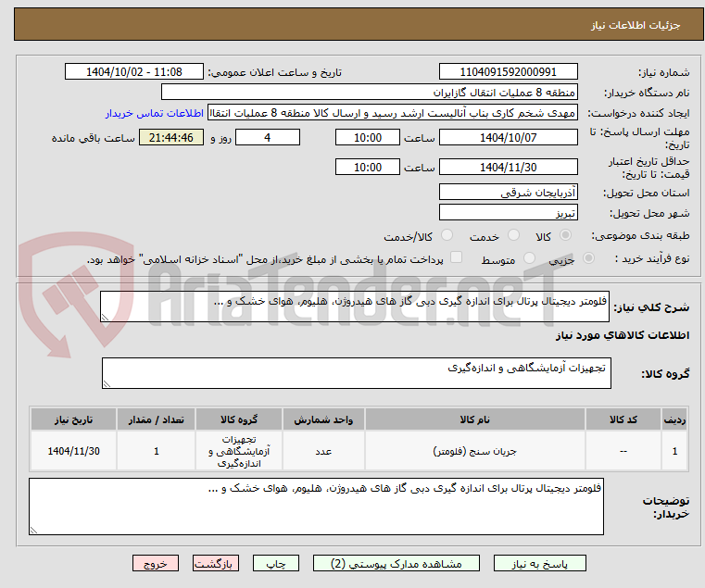Image resolution: width=705 pixels, height=588 pixels.
Task: Select the 'کالا/خدمت' radio button
Action: pyautogui.click(x=447, y=235)
